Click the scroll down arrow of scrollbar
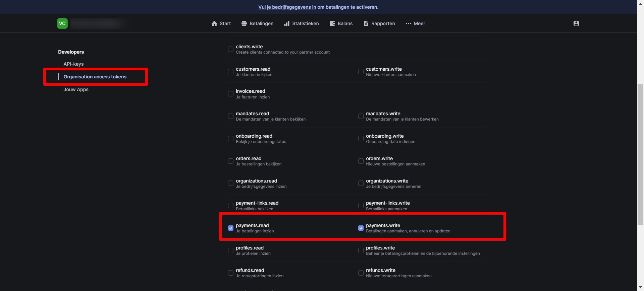This screenshot has height=291, width=644. coord(641,287)
